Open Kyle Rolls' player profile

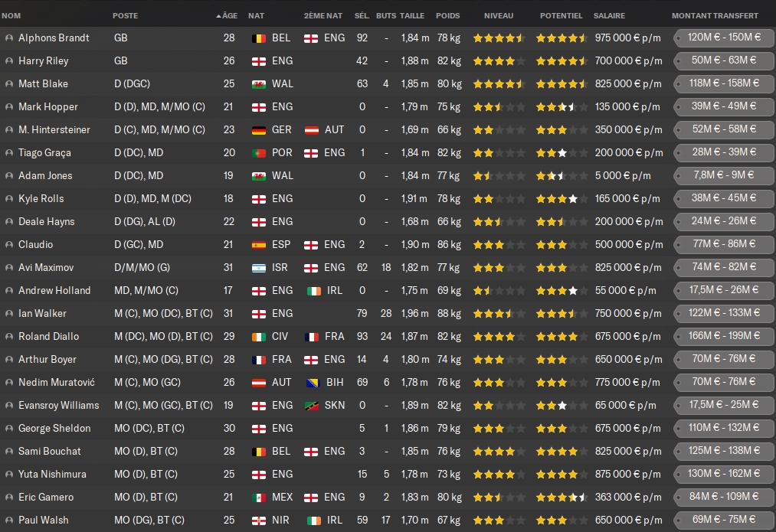[41, 199]
